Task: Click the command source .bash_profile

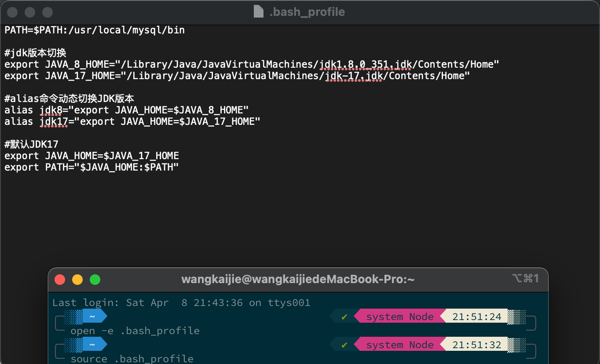Action: tap(132, 359)
